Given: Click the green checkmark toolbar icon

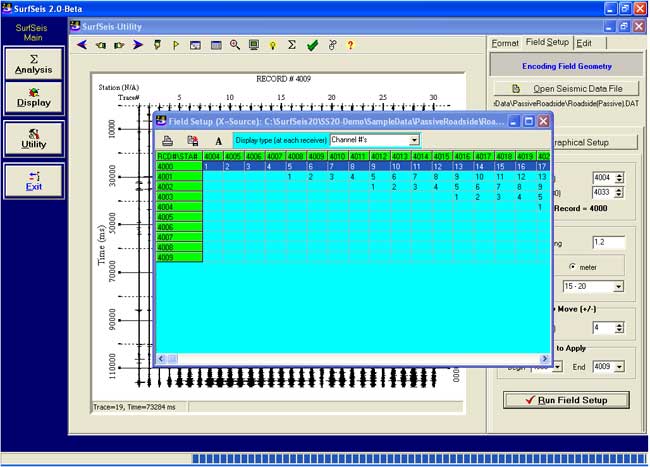Looking at the screenshot, I should point(313,45).
